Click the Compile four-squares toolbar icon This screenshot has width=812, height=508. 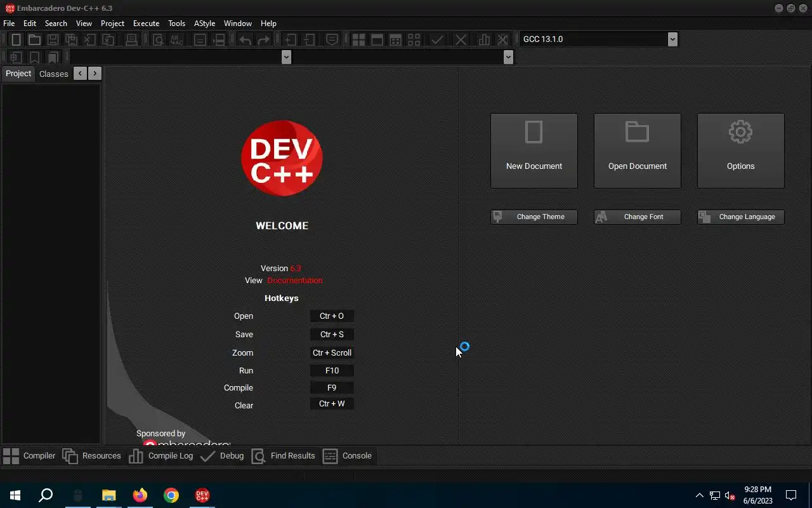pos(358,39)
